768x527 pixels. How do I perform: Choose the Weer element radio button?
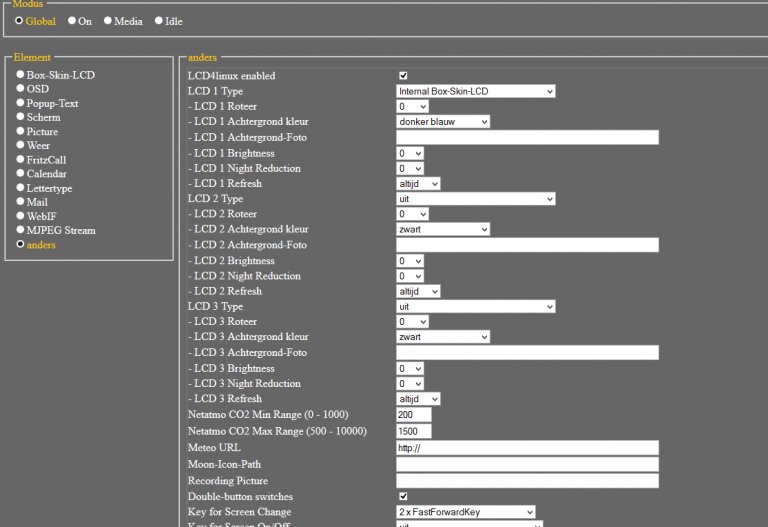20,146
